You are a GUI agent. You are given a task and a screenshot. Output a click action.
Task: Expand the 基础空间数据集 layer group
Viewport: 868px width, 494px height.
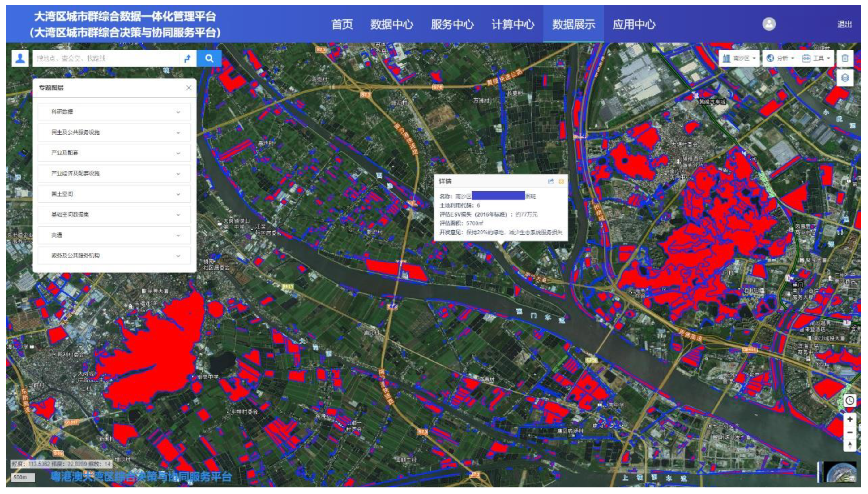point(114,214)
